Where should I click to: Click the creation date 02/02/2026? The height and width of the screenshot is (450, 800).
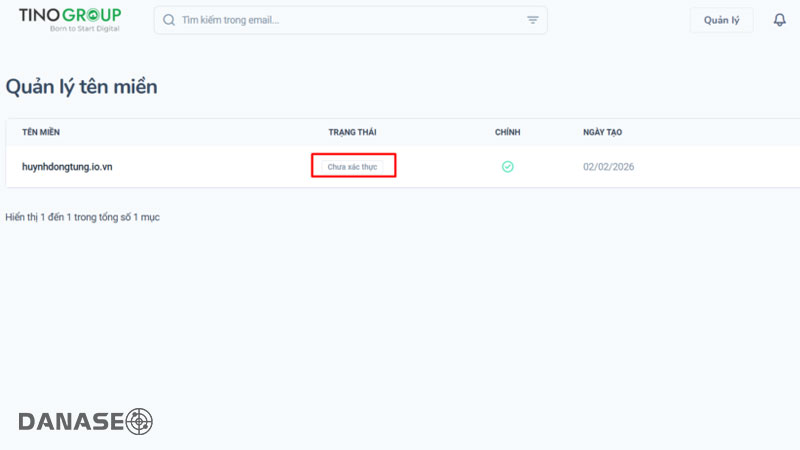click(x=608, y=167)
